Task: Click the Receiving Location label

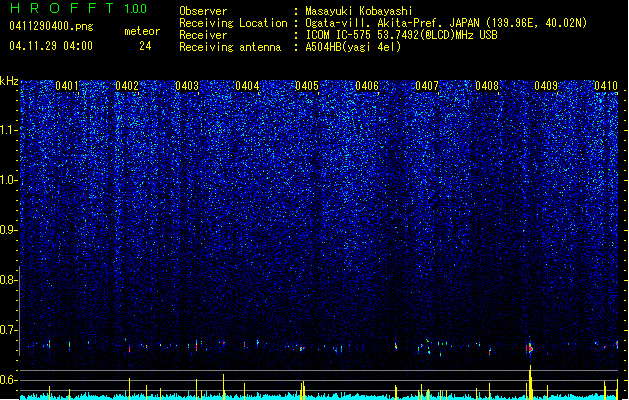Action: pyautogui.click(x=233, y=23)
